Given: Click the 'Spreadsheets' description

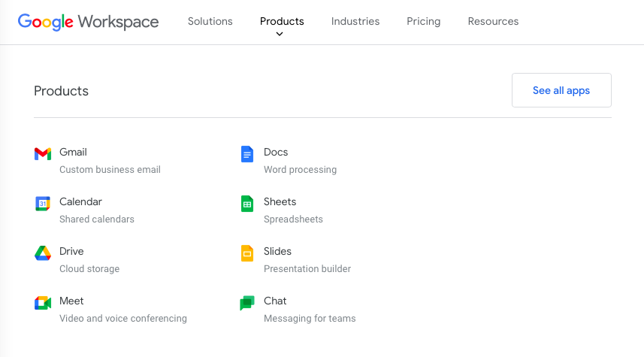Looking at the screenshot, I should tap(293, 219).
